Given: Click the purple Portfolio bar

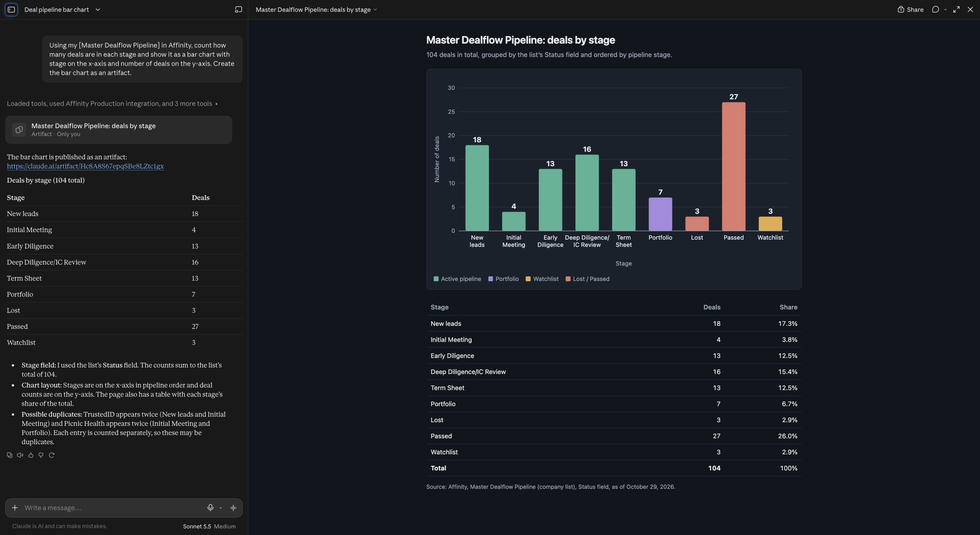Looking at the screenshot, I should (660, 214).
